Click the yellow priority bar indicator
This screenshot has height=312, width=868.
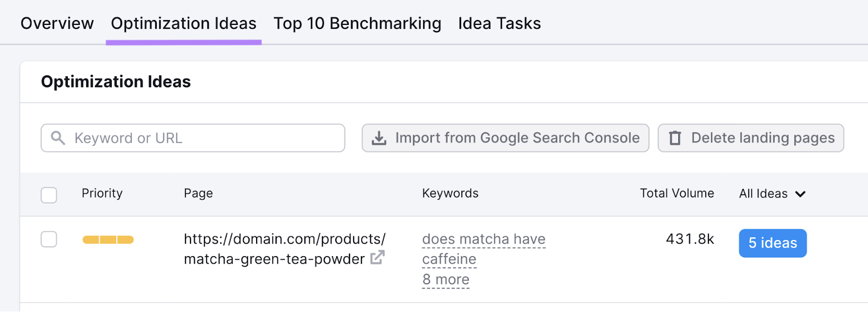[x=108, y=240]
